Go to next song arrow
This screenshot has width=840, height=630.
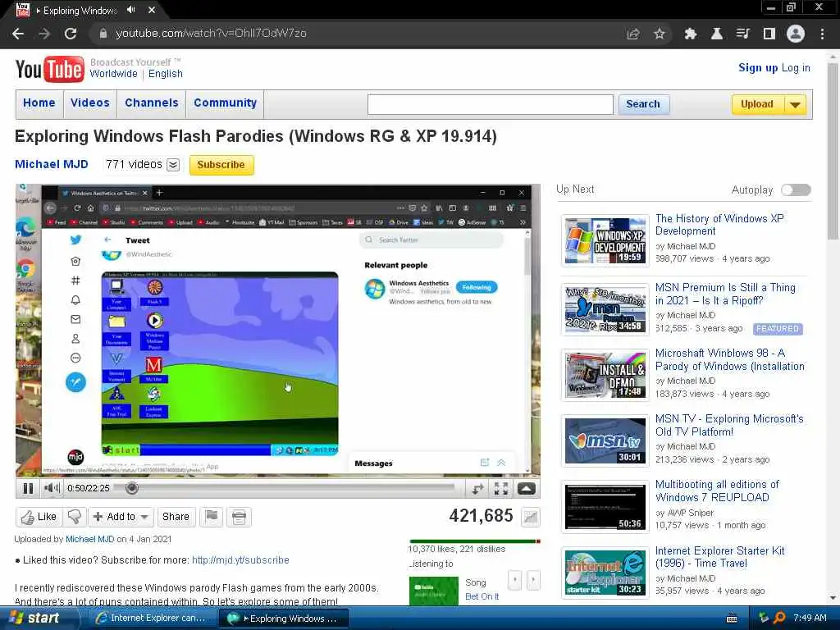pos(533,580)
